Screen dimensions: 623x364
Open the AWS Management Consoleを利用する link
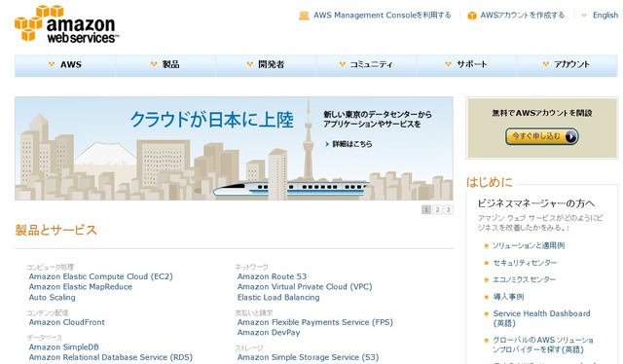[383, 16]
